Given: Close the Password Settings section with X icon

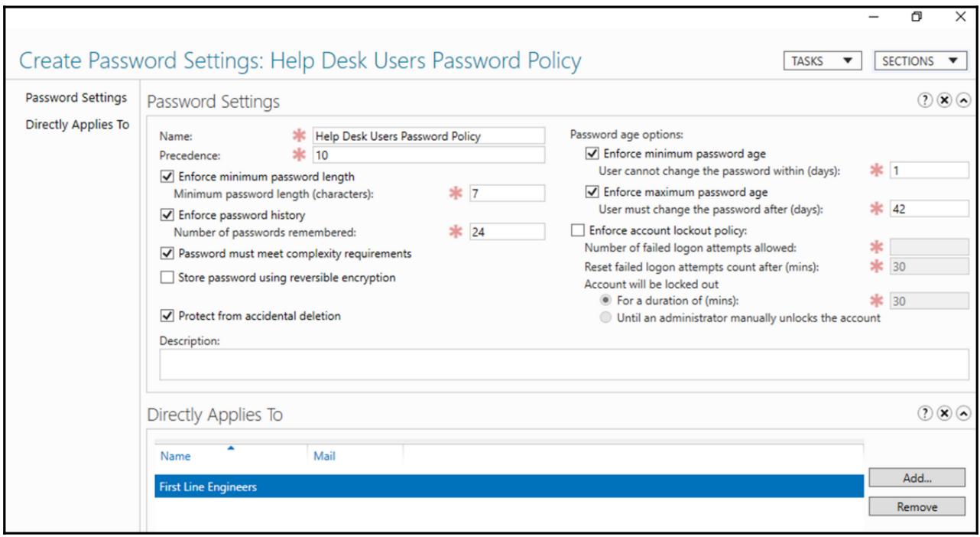Looking at the screenshot, I should 944,102.
